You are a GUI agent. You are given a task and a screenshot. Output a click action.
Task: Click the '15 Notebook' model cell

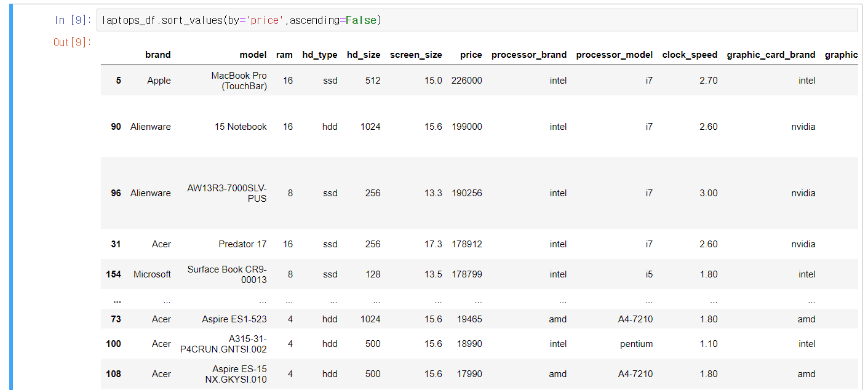[241, 127]
